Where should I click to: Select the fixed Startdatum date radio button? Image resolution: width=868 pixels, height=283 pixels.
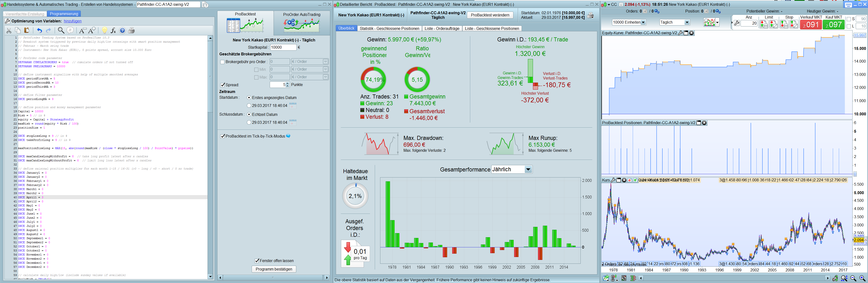249,106
